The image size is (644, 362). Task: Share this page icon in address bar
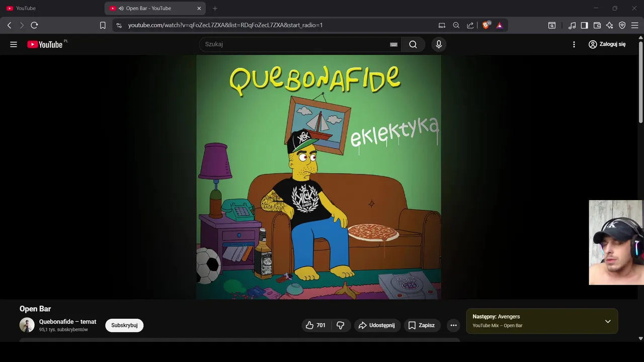coord(470,25)
